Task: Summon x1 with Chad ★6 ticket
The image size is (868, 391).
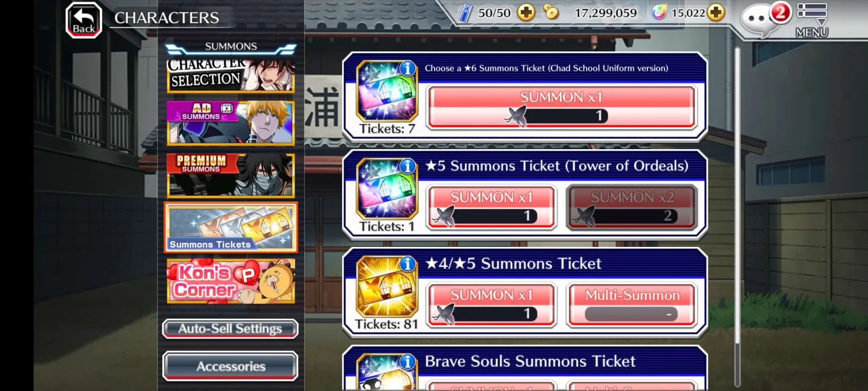Action: [x=562, y=107]
